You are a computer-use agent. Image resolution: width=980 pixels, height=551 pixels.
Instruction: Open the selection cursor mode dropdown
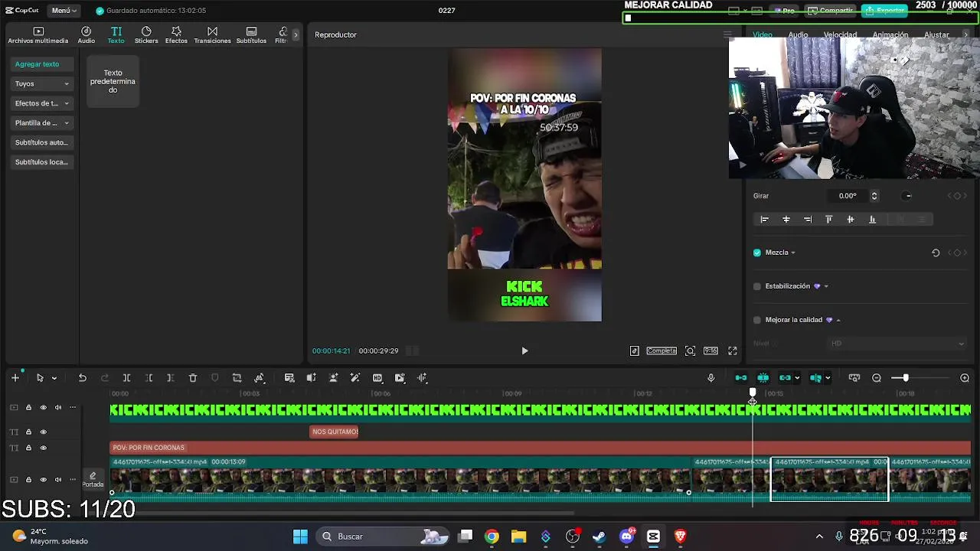pos(54,378)
